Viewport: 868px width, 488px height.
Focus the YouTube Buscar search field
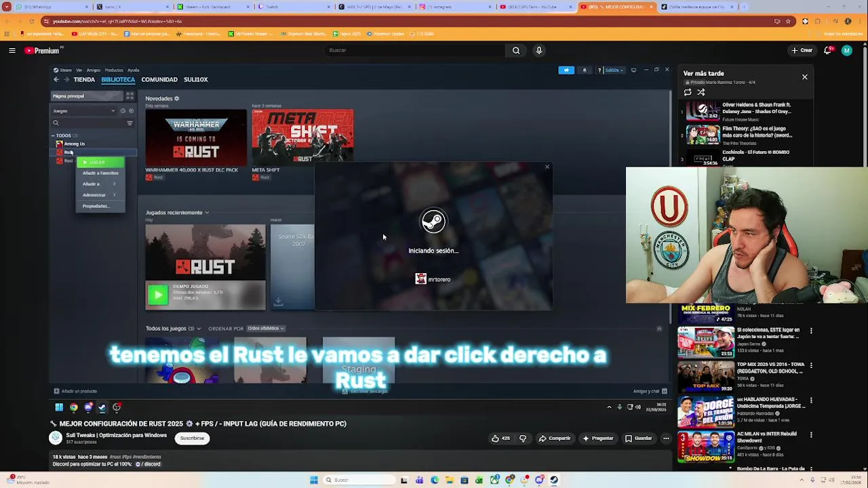[x=414, y=50]
